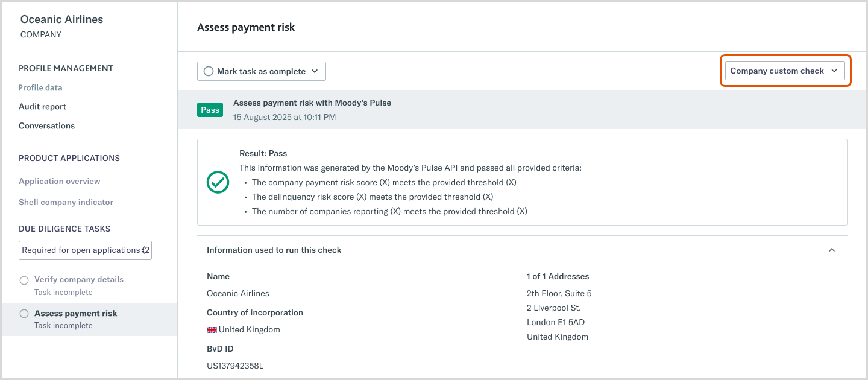Click the Oceanic Airlines company header
The width and height of the screenshot is (868, 380).
tap(61, 19)
